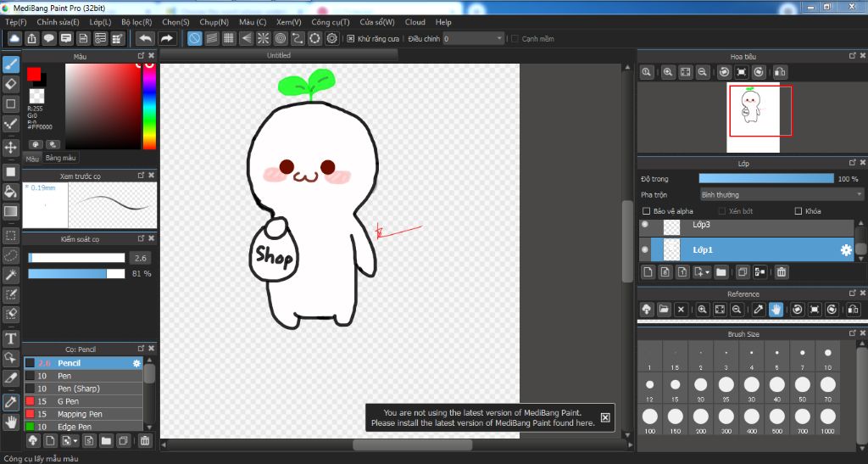Image resolution: width=868 pixels, height=464 pixels.
Task: Click the brush size 2.6 value field
Action: [140, 258]
